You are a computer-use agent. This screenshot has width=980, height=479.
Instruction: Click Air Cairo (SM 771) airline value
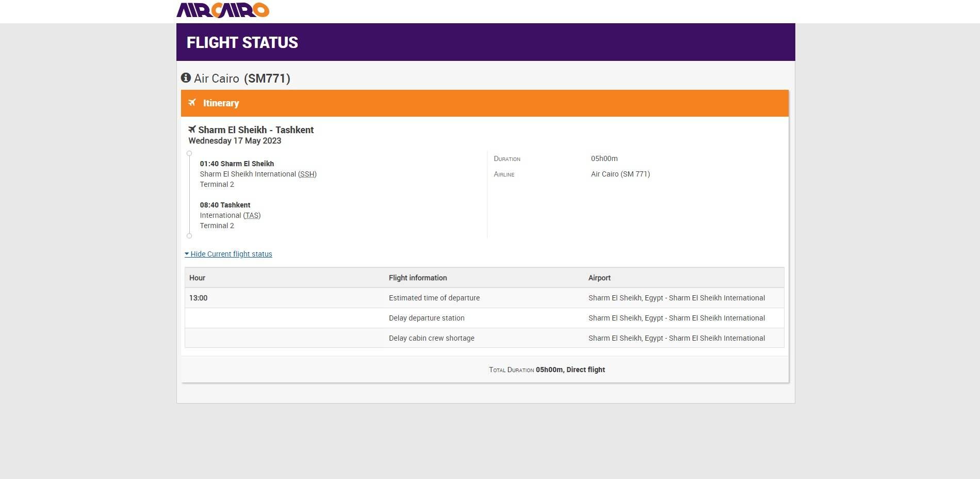(x=620, y=174)
